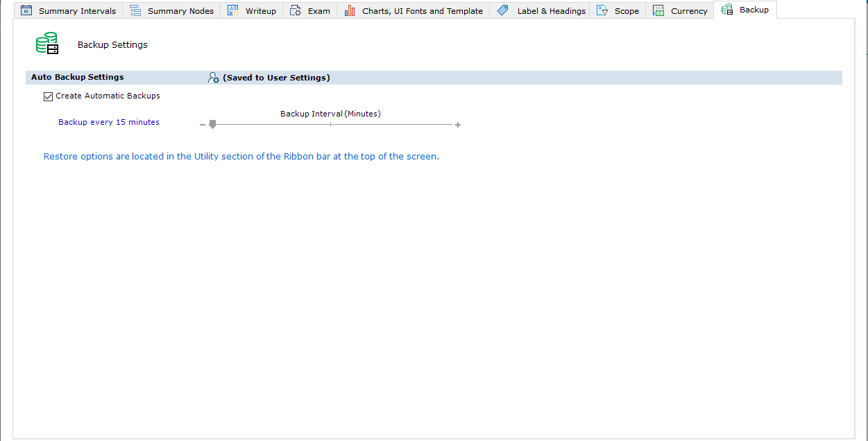Increase backup interval with plus button
868x441 pixels.
[458, 125]
